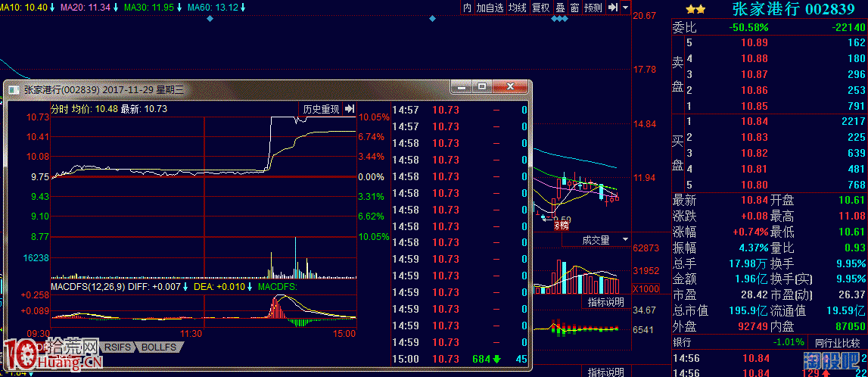Click the MACDFS(12,26,9) indicator title
The image size is (868, 377).
click(88, 287)
